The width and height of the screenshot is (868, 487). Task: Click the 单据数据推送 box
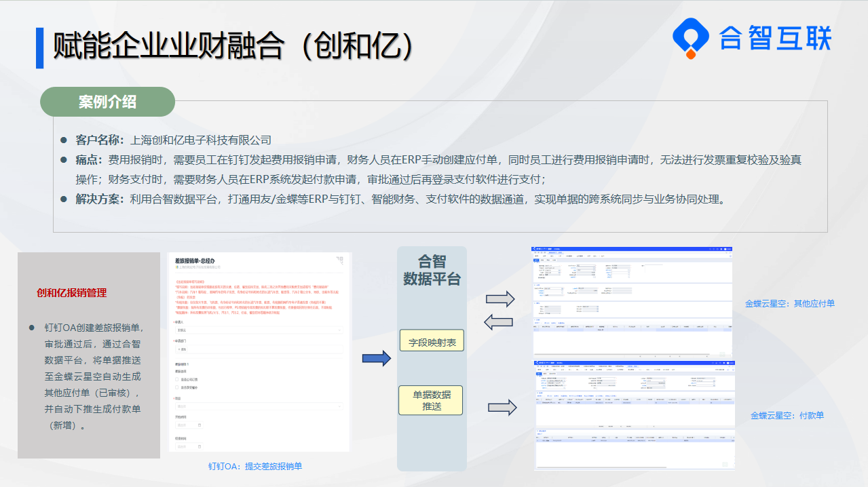(x=432, y=400)
